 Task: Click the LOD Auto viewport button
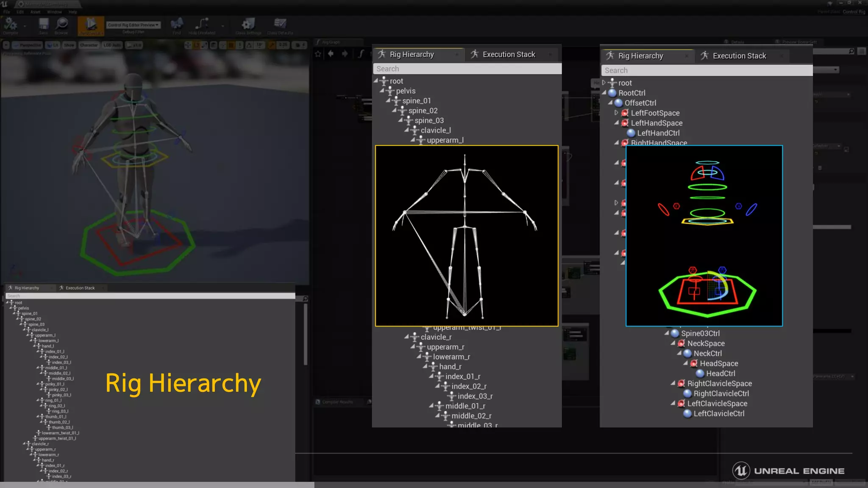[x=112, y=45]
